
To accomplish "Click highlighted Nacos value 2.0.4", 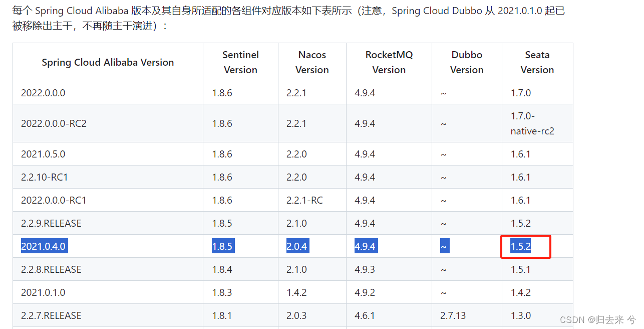I will click(x=297, y=246).
